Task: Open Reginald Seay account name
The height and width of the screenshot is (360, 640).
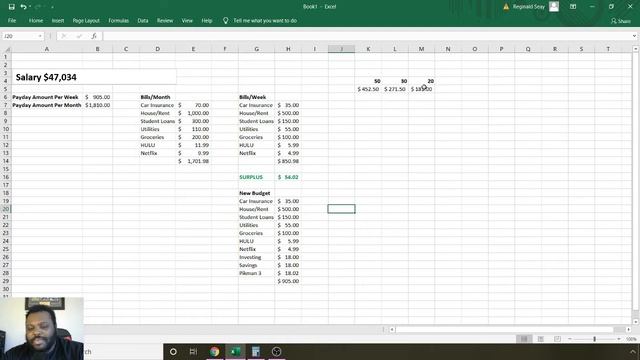Action: (529, 7)
